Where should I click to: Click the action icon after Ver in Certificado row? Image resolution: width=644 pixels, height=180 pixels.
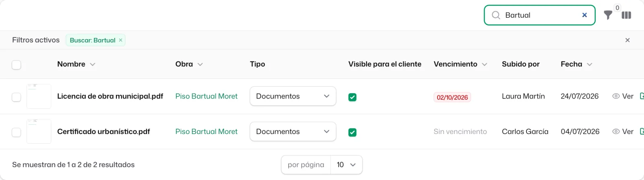[642, 132]
